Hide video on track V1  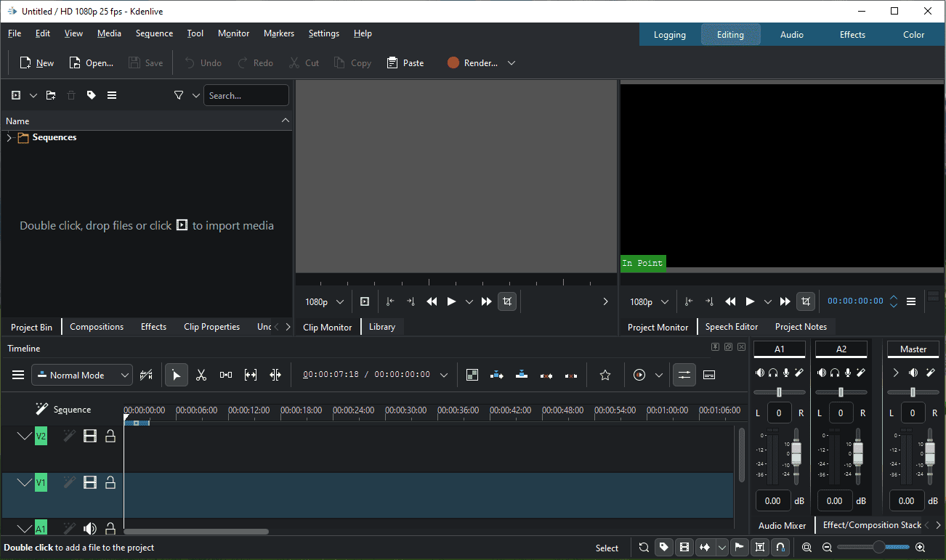point(90,482)
